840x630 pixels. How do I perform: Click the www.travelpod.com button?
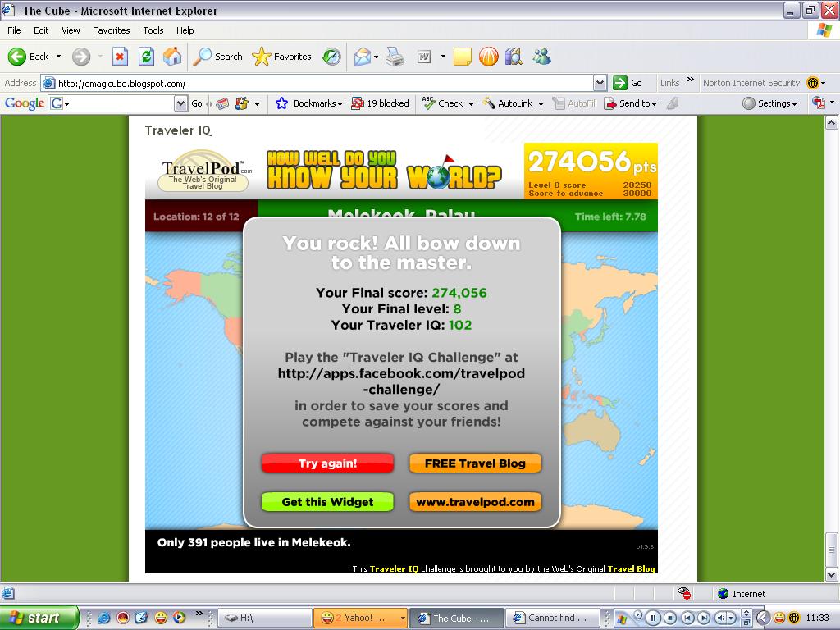click(475, 502)
